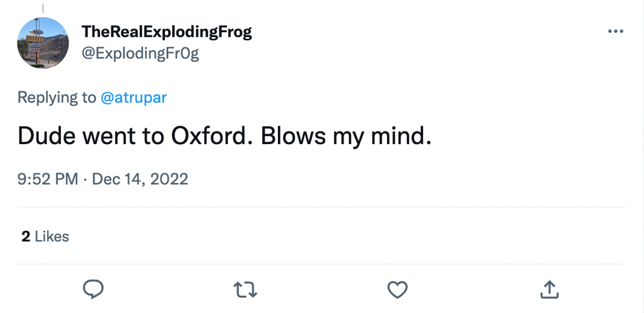Click the Dec 14, 2022 date
The height and width of the screenshot is (313, 644).
[140, 179]
